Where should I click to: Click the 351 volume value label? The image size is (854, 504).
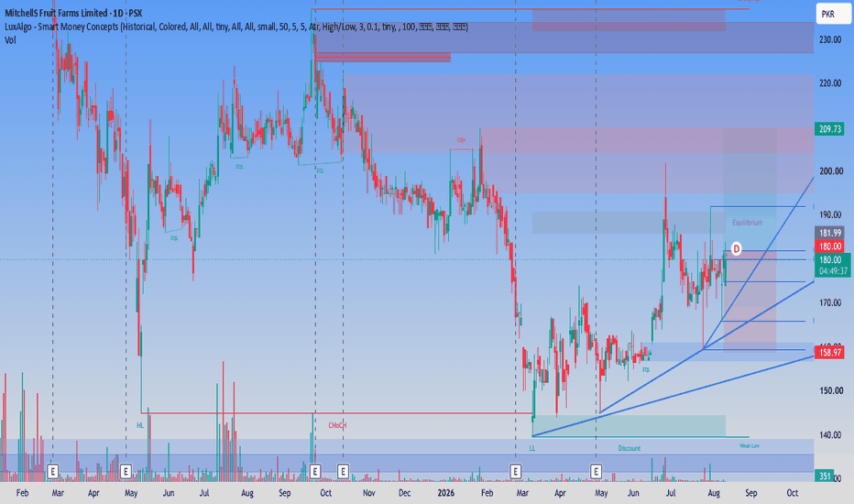click(825, 477)
